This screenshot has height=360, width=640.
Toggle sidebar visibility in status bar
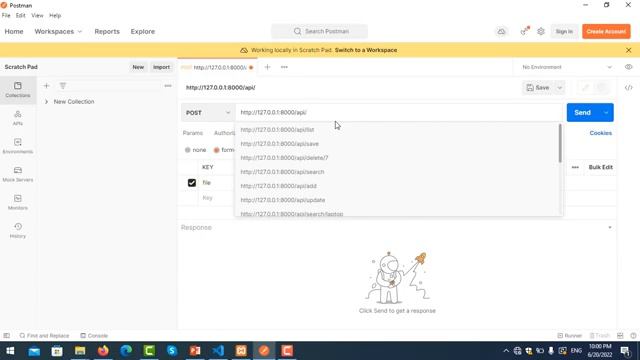[x=7, y=336]
